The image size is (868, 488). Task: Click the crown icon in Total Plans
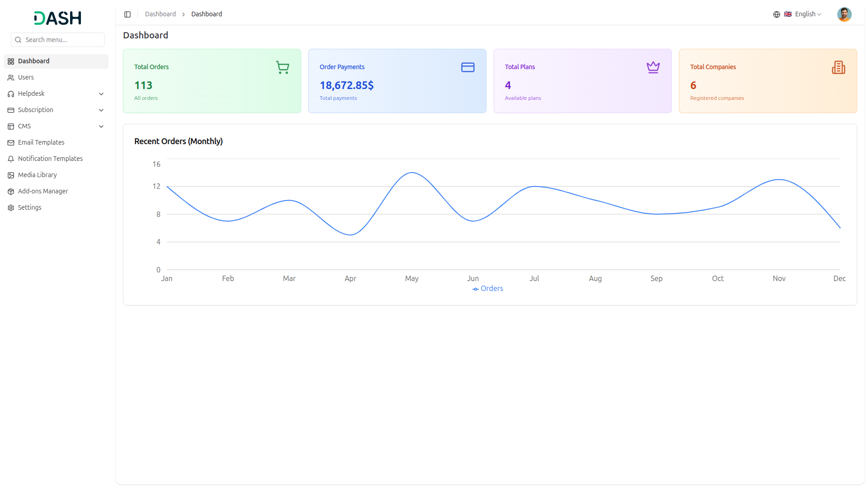click(653, 67)
